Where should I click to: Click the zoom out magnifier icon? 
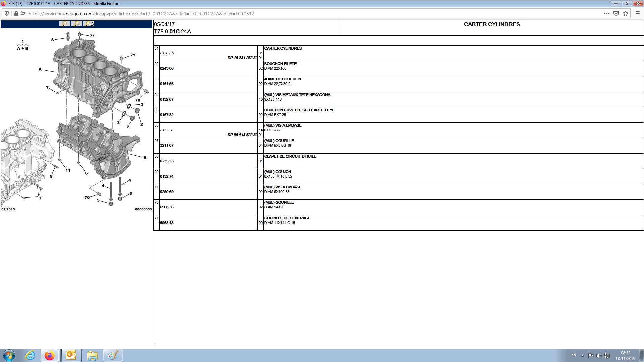76,24
